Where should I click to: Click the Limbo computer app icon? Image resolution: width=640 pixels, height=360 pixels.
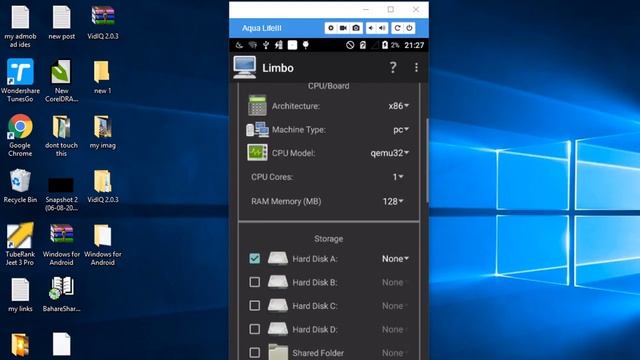click(x=244, y=67)
